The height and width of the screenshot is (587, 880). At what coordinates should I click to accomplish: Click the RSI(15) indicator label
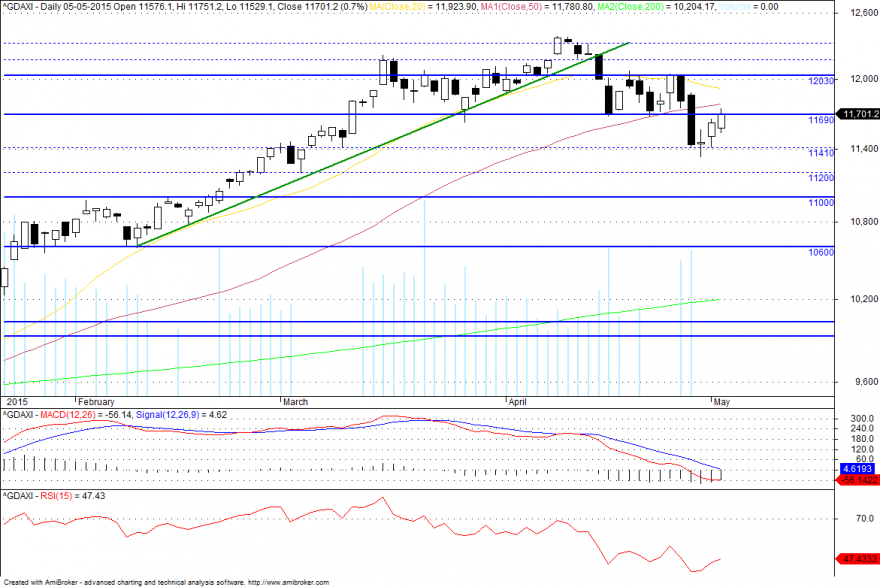56,496
